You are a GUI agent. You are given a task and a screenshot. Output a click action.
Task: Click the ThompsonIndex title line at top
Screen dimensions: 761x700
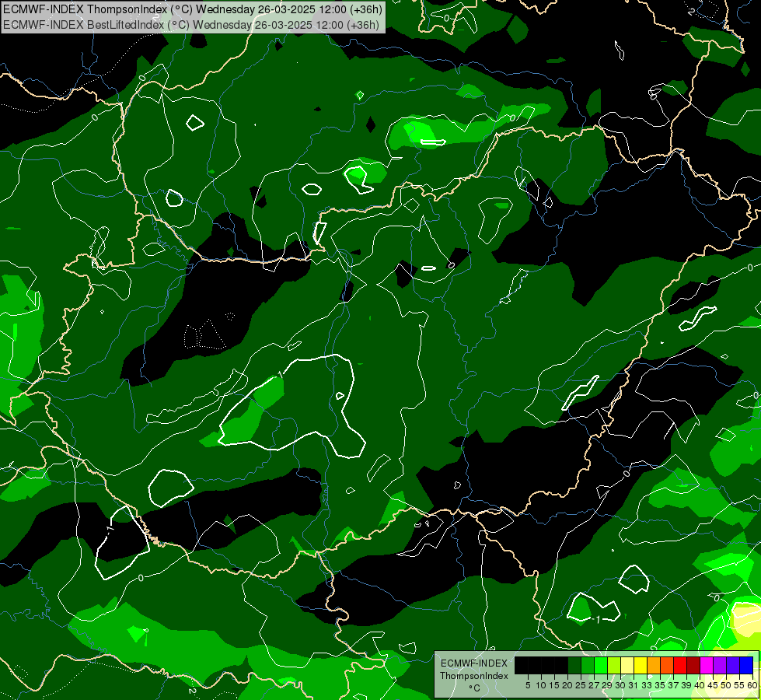click(193, 9)
